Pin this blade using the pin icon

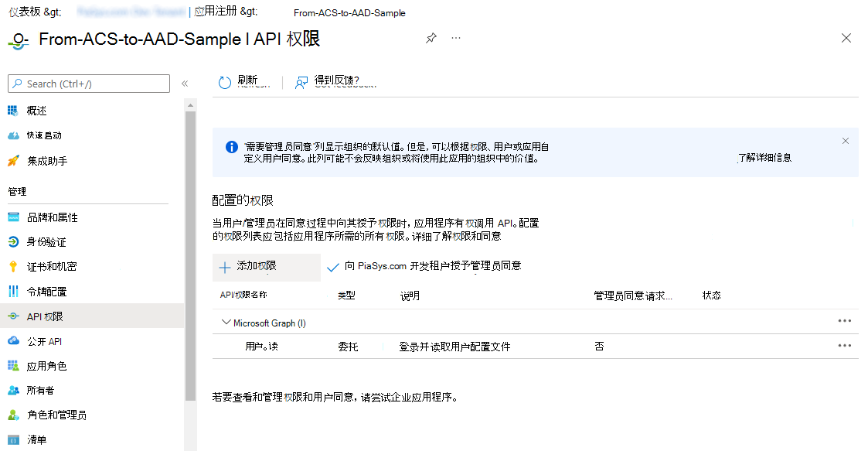431,38
